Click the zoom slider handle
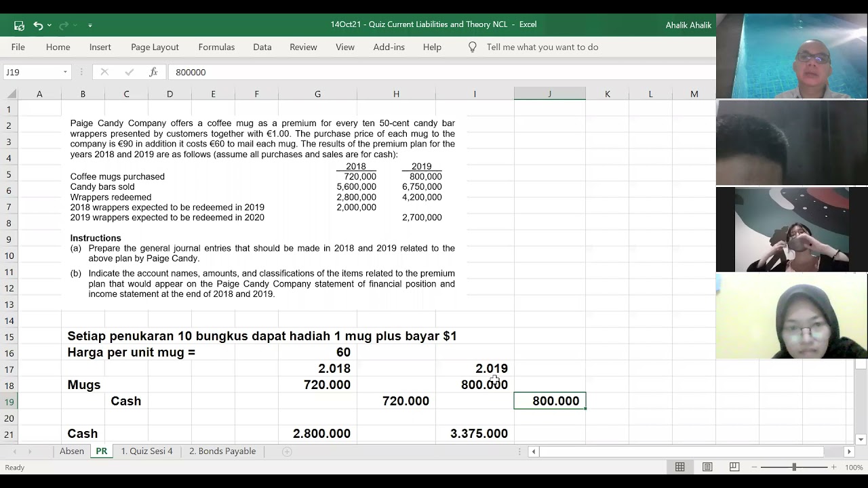 click(794, 467)
